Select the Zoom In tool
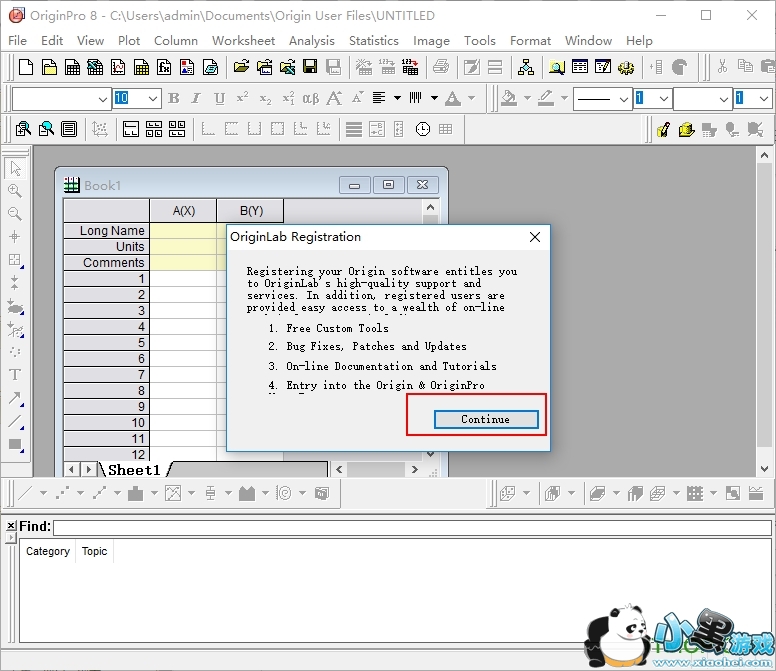This screenshot has width=776, height=671. click(x=15, y=191)
